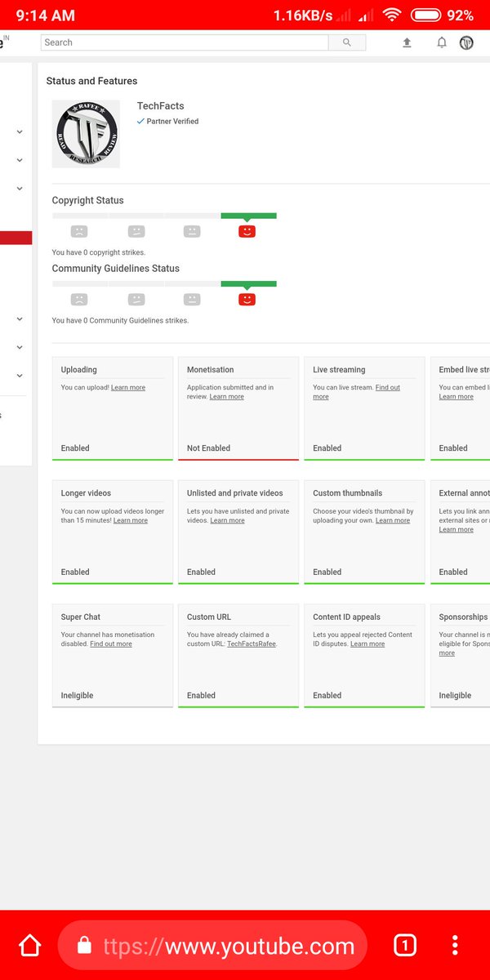Viewport: 490px width, 980px height.
Task: Click Ineligible status in Super Chat card
Action: coord(77,696)
